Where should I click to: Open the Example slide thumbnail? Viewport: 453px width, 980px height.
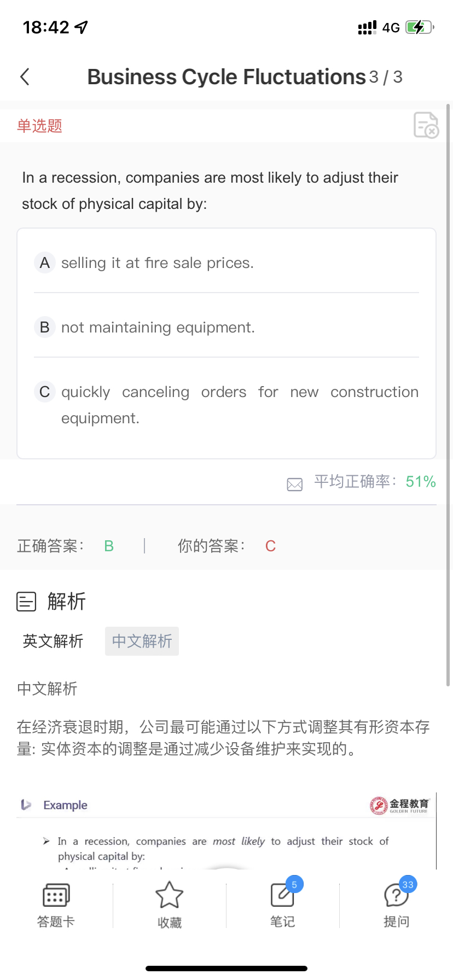click(x=226, y=831)
